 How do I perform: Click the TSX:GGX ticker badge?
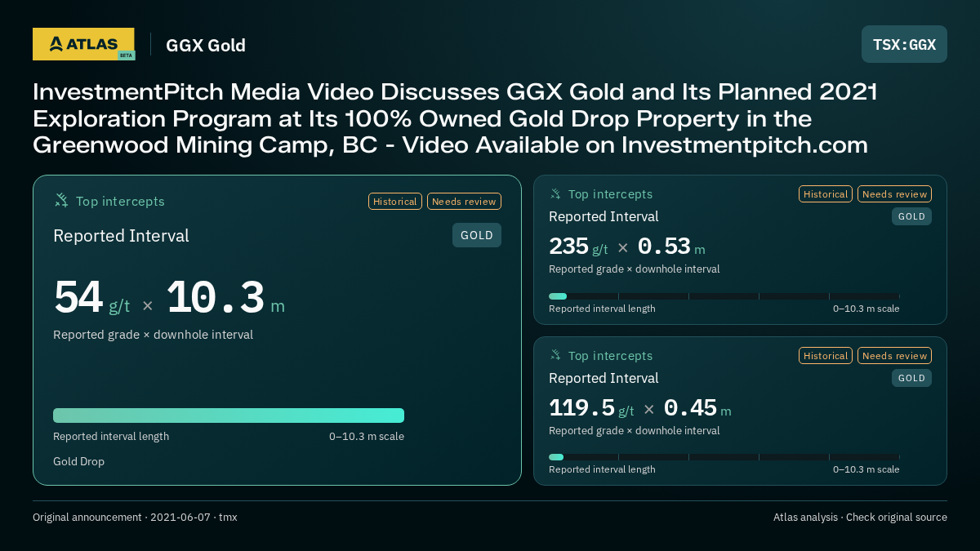[904, 44]
